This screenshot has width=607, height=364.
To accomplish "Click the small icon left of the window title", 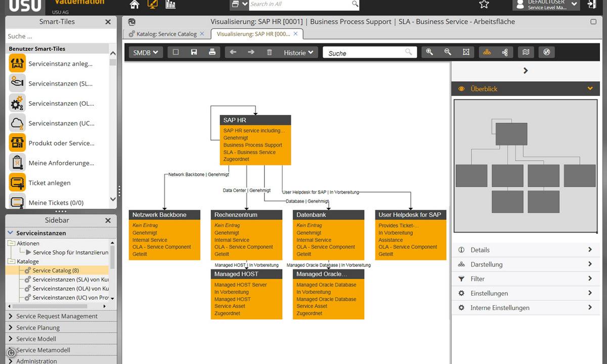I will click(x=132, y=22).
